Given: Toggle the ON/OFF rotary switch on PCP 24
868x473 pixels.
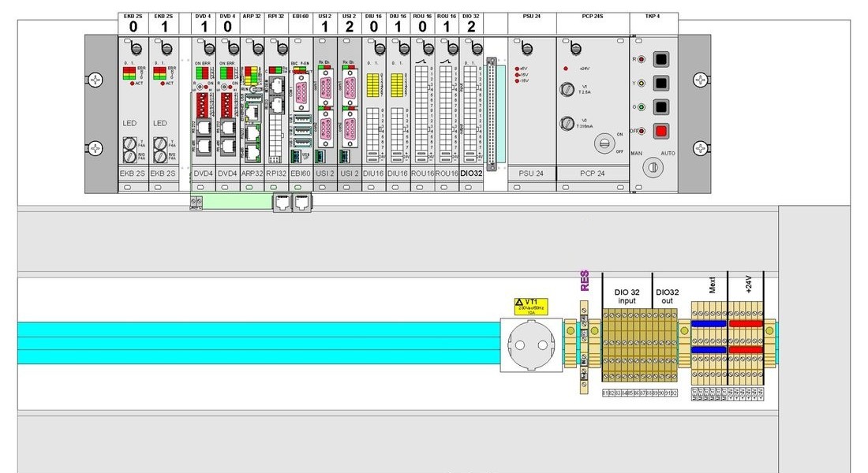Looking at the screenshot, I should 604,143.
